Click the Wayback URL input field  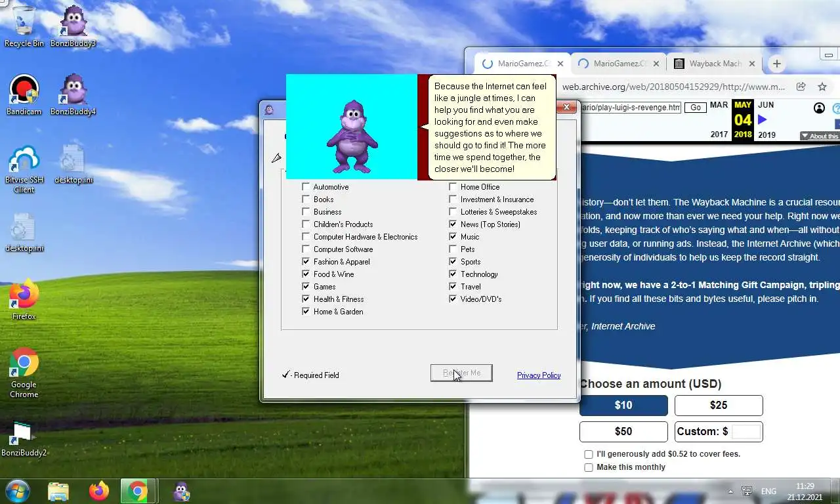click(631, 108)
